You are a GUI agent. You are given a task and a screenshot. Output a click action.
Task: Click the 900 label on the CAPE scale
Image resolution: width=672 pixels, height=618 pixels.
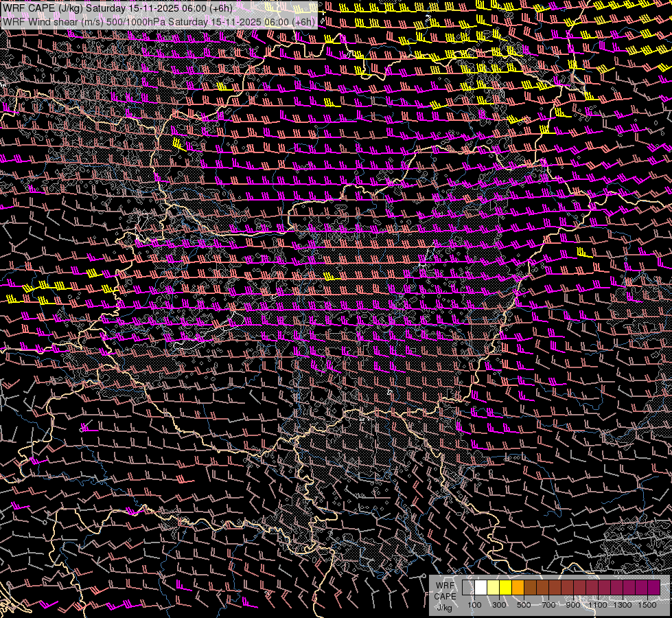click(x=573, y=605)
